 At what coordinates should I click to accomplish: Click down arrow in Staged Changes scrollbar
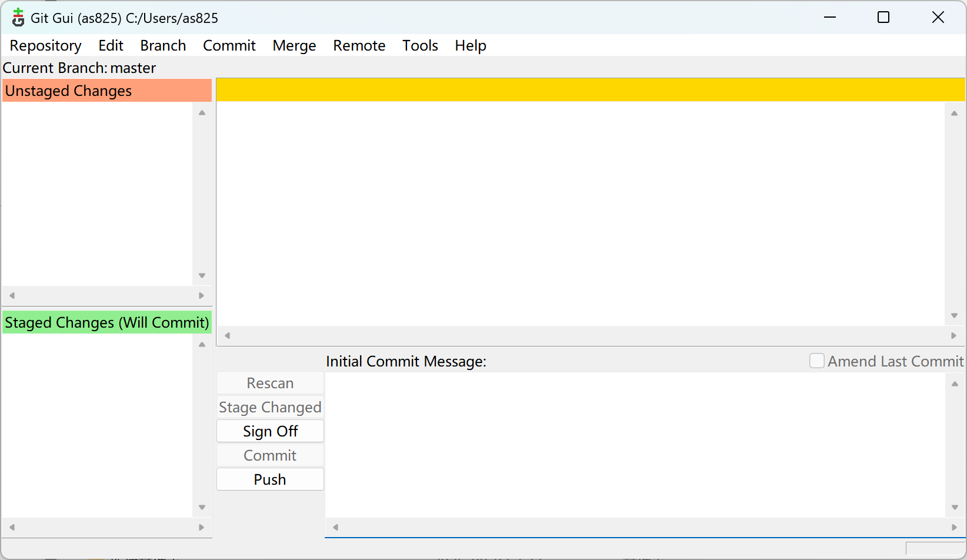click(x=202, y=507)
